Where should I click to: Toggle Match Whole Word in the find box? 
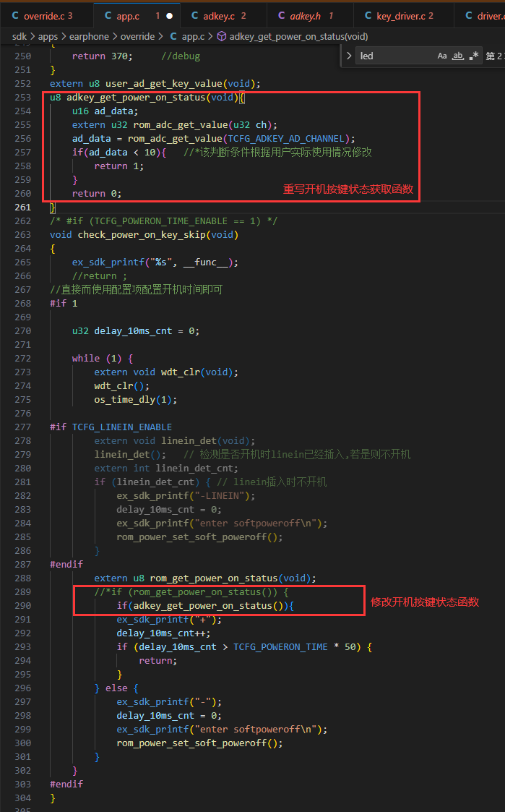click(458, 56)
